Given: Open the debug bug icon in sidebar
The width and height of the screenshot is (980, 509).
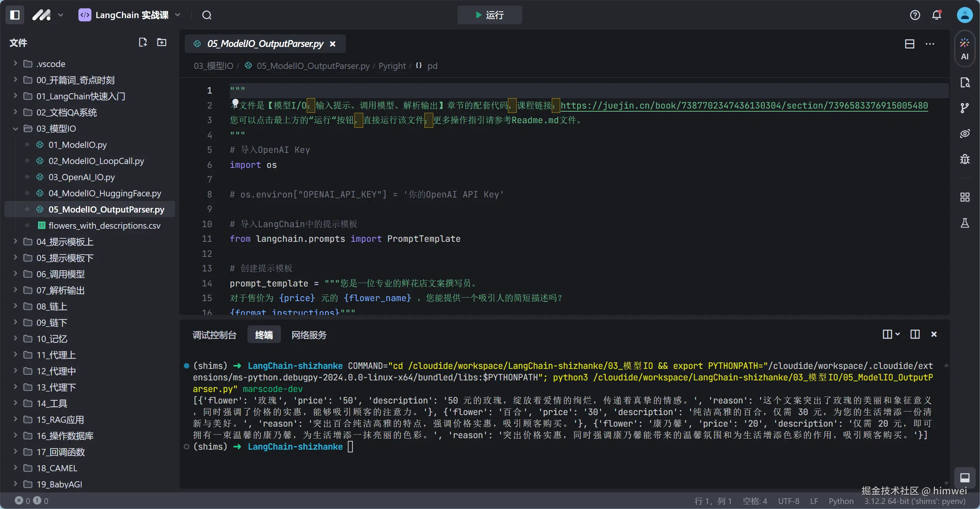Looking at the screenshot, I should pos(965,159).
